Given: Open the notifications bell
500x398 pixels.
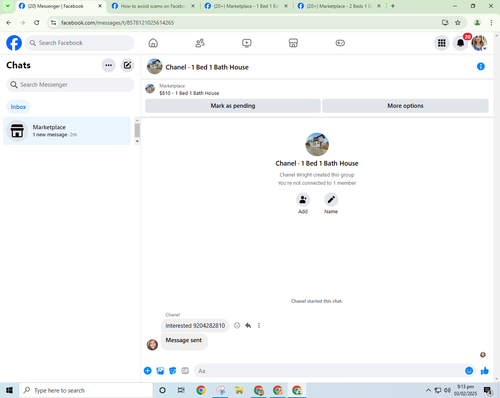Looking at the screenshot, I should pyautogui.click(x=460, y=43).
